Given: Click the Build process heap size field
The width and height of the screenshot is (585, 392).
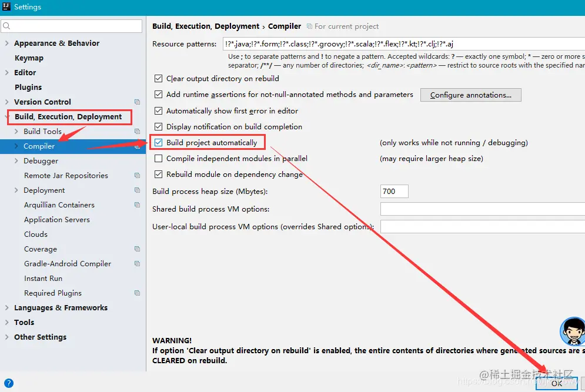Looking at the screenshot, I should [x=395, y=192].
